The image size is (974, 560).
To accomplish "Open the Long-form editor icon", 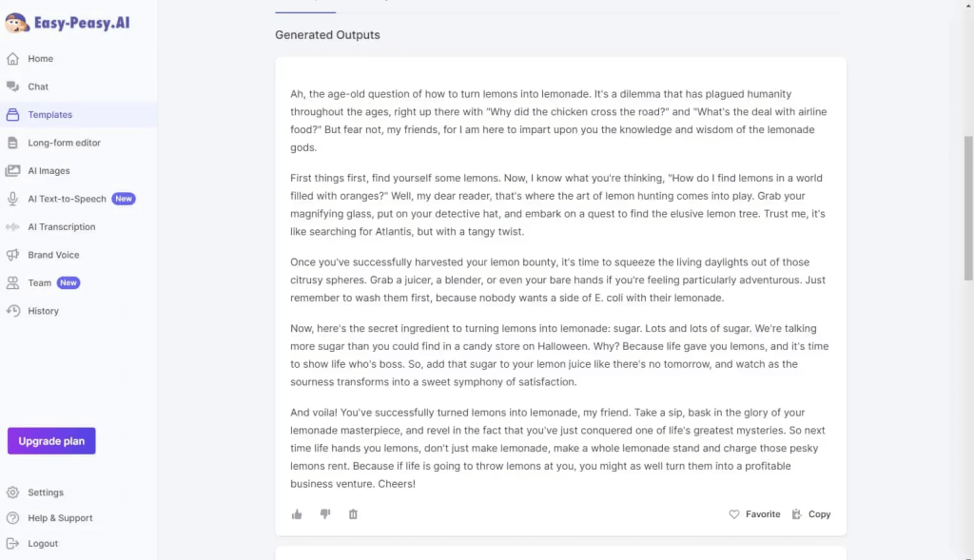I will (13, 142).
